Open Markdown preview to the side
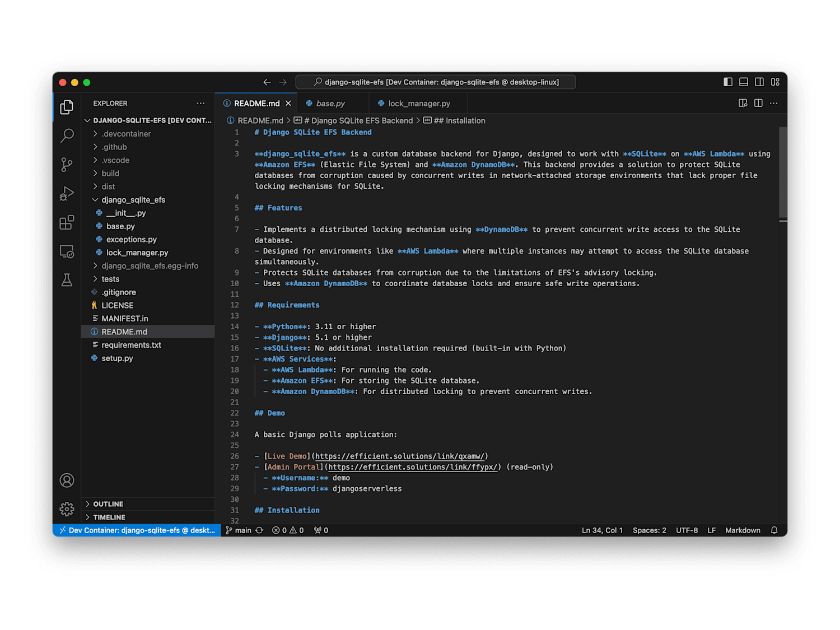Image resolution: width=840 pixels, height=630 pixels. coord(743,103)
